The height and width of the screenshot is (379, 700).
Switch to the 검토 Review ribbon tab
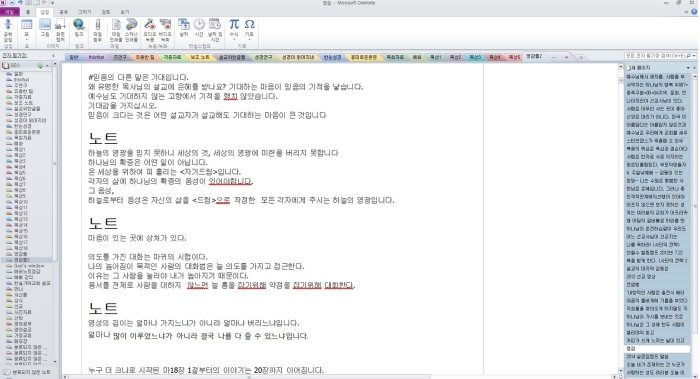click(106, 12)
